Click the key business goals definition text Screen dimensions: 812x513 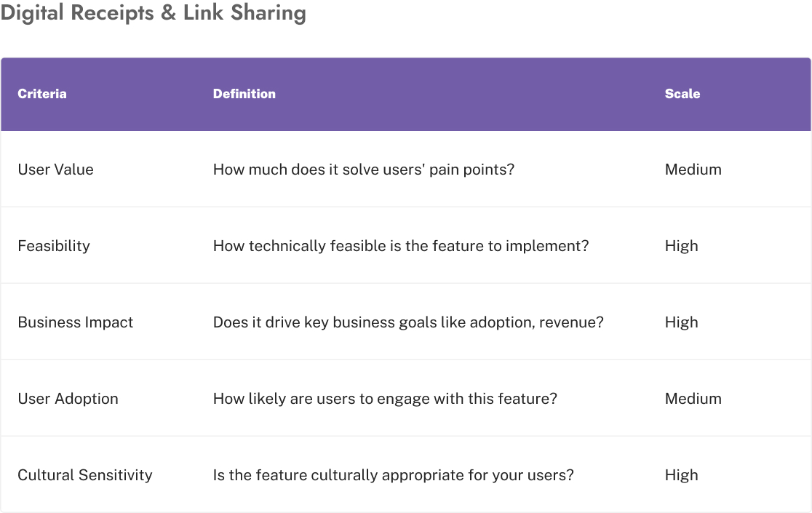coord(408,322)
